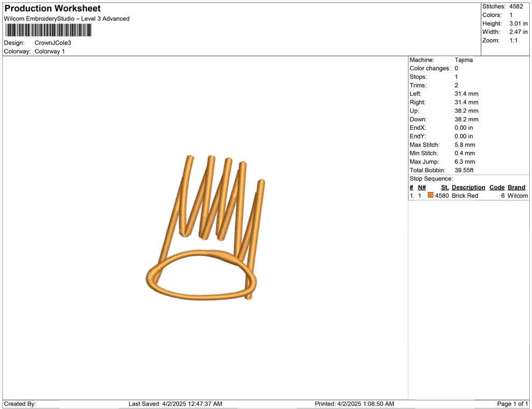Click the orange Brick Red color swatch

pyautogui.click(x=430, y=196)
